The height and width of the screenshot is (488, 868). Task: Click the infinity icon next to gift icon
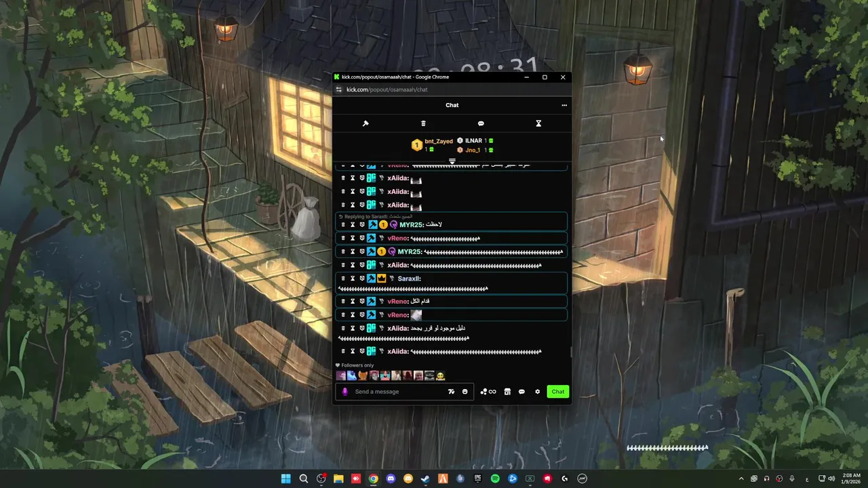(492, 392)
